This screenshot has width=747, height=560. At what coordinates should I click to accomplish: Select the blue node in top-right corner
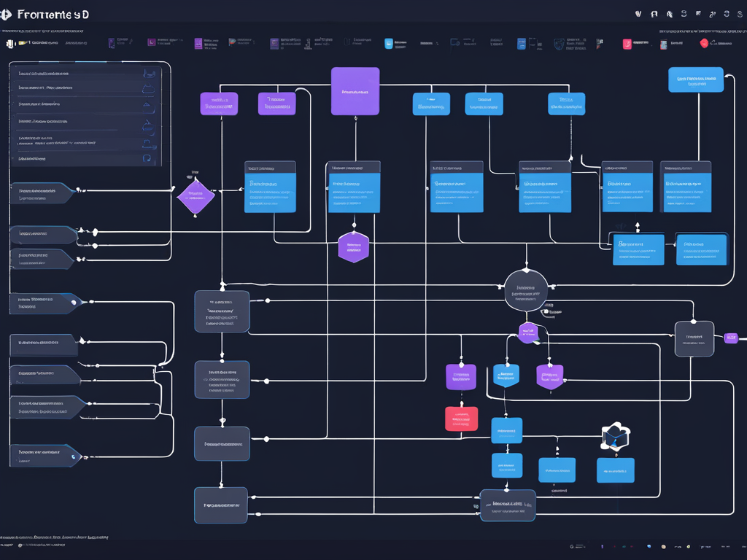coord(696,80)
